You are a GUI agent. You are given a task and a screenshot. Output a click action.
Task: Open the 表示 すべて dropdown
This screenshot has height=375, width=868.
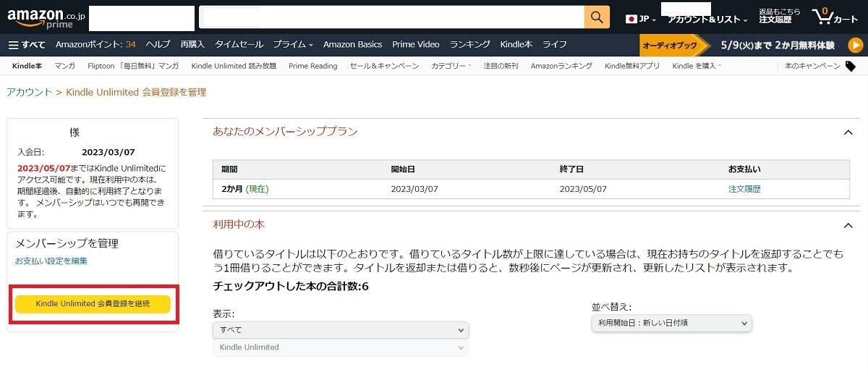[341, 330]
